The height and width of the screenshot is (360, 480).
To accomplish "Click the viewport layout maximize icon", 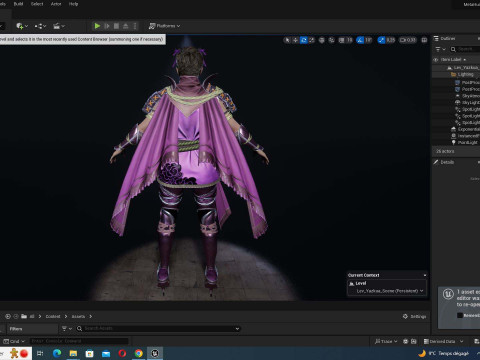I will coord(424,40).
